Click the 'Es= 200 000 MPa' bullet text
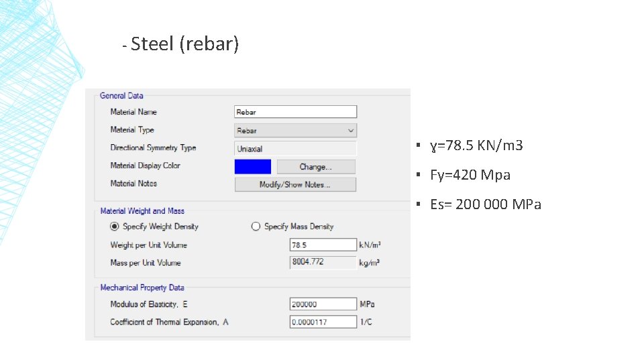The height and width of the screenshot is (362, 644). click(486, 204)
